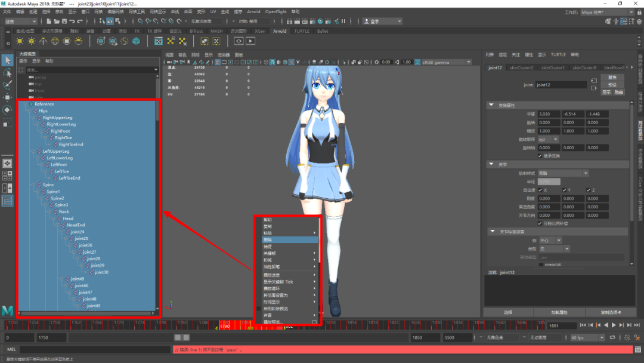Toggle the auto keyframe button at timeline end
The image size is (644, 363).
pyautogui.click(x=627, y=337)
